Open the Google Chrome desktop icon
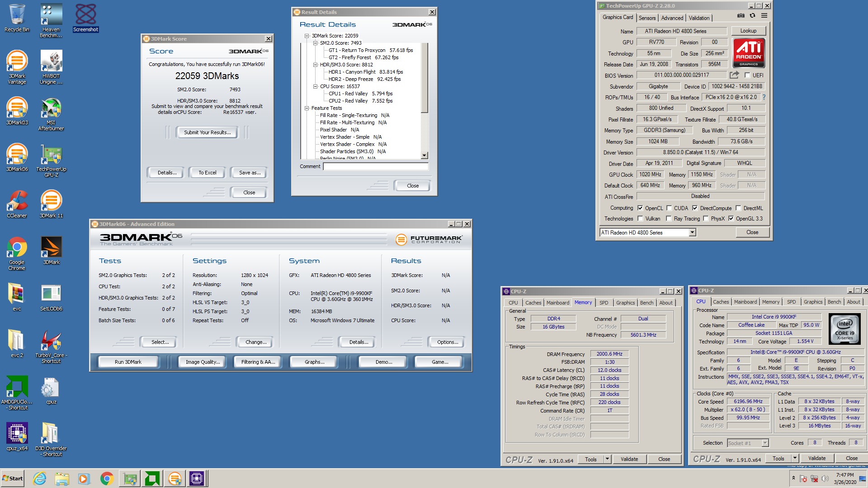868x488 pixels. pos(17,253)
